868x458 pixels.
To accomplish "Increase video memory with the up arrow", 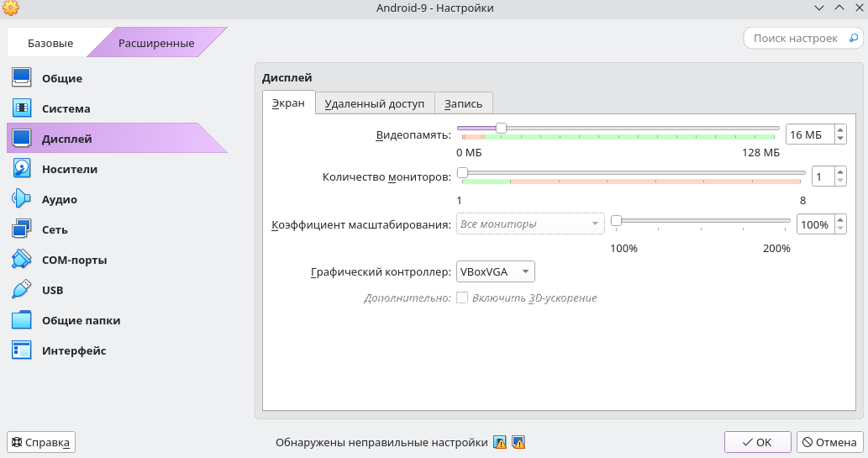I will click(x=840, y=130).
